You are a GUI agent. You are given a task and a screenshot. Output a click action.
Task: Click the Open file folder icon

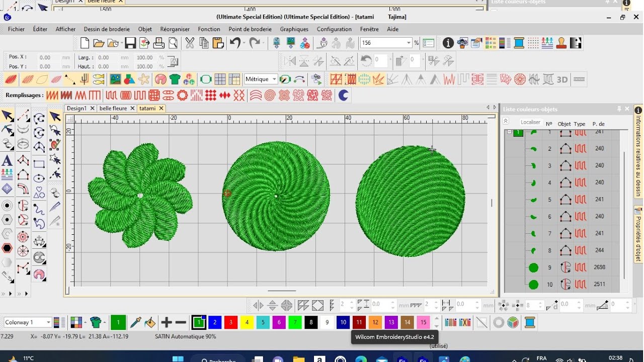pos(99,43)
